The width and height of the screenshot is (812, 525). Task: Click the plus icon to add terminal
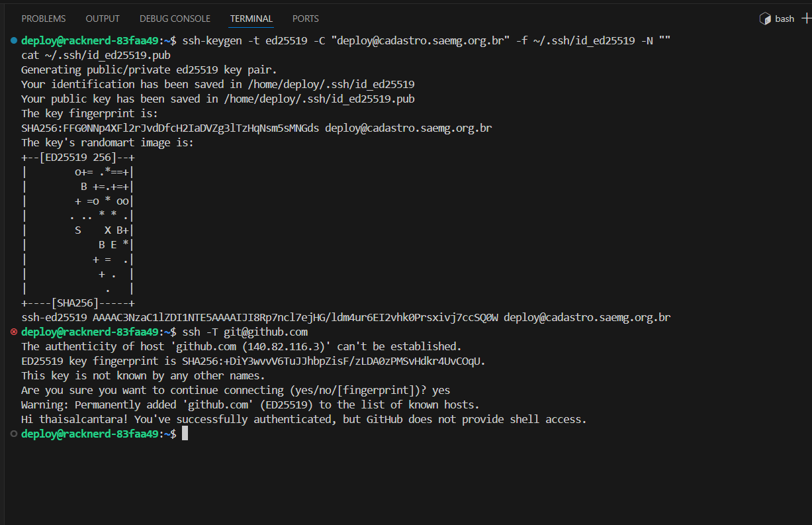point(805,19)
